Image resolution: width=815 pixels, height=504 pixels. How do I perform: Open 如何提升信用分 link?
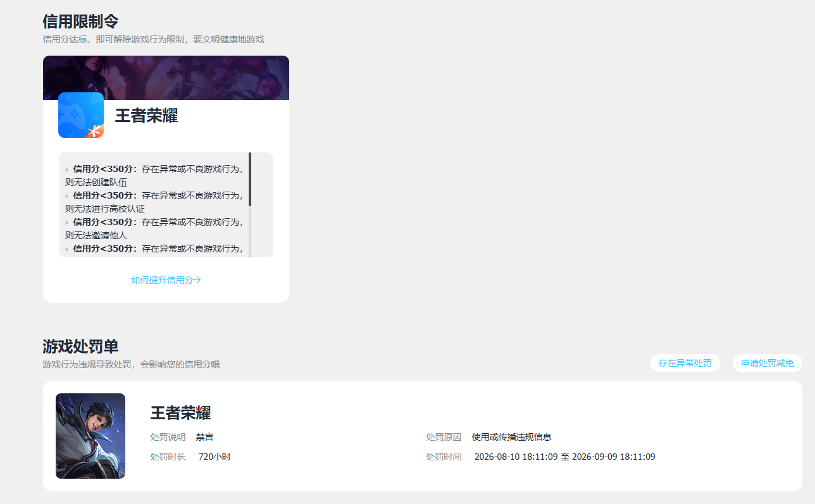tap(166, 280)
